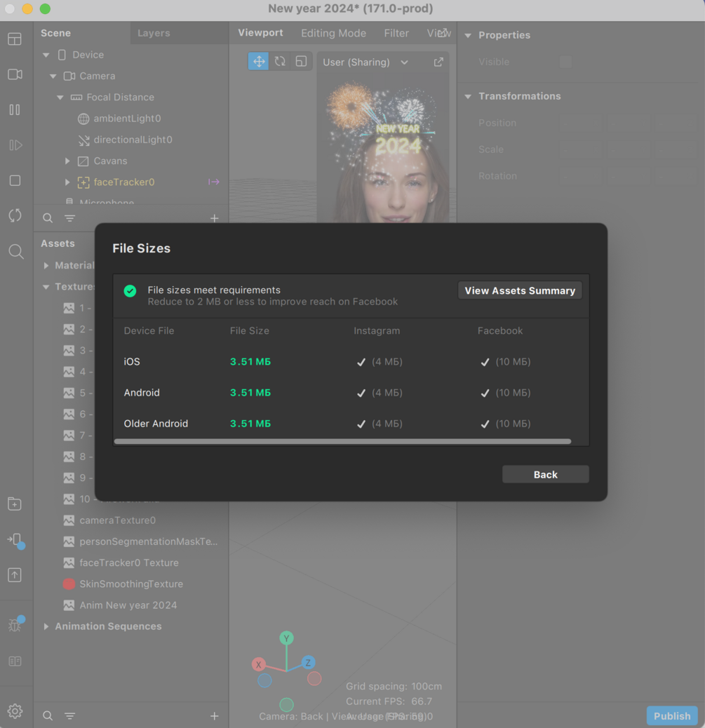Select personSegmentationMaskTe... asset

point(148,541)
